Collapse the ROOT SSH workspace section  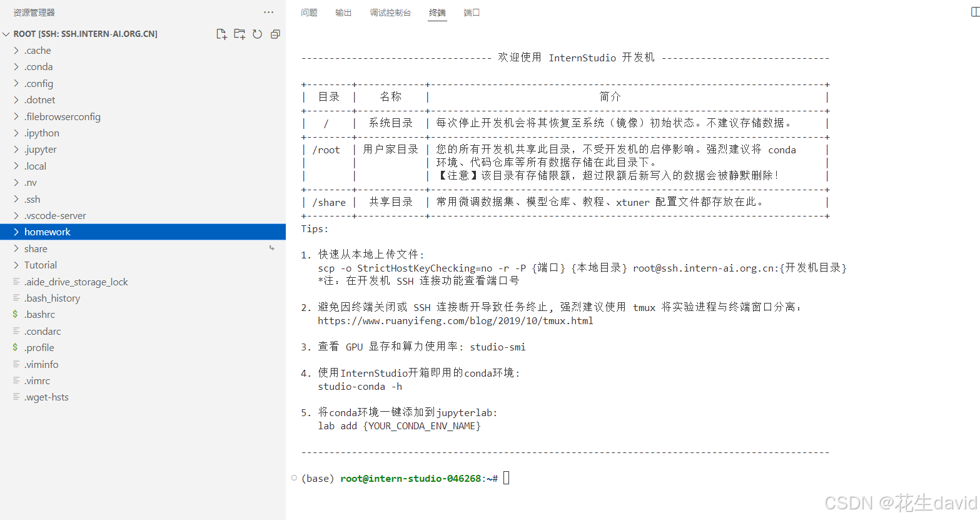point(6,34)
